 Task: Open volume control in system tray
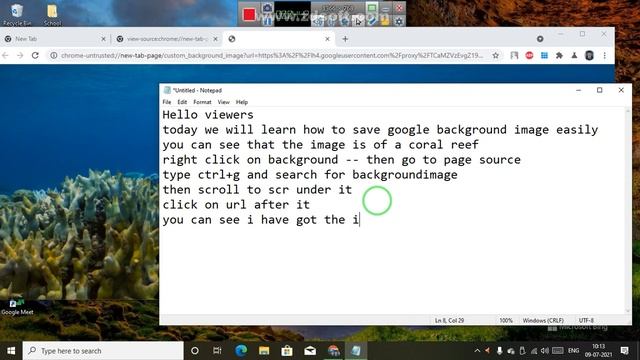tap(545, 351)
